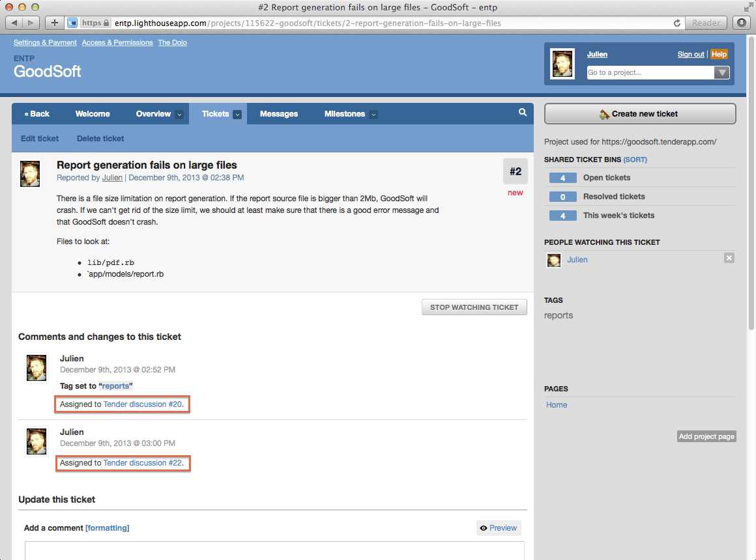The width and height of the screenshot is (756, 560).
Task: Click the reports tag in the sidebar
Action: point(559,315)
